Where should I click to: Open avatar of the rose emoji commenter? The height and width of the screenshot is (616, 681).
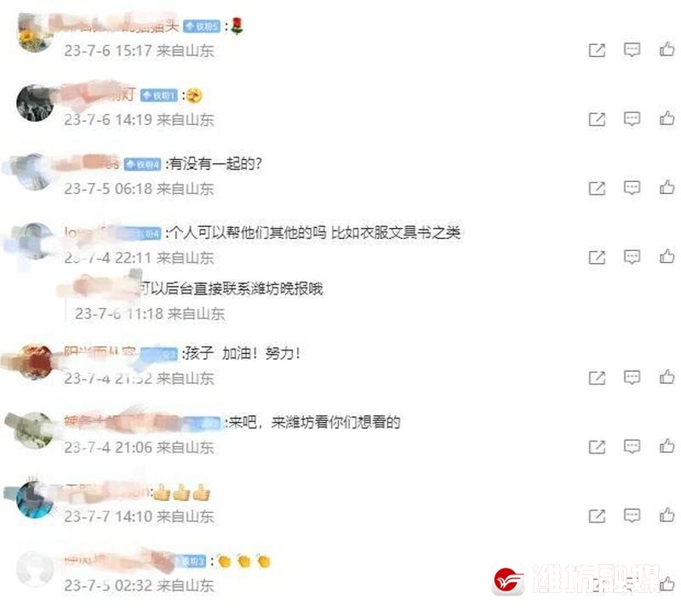[35, 34]
